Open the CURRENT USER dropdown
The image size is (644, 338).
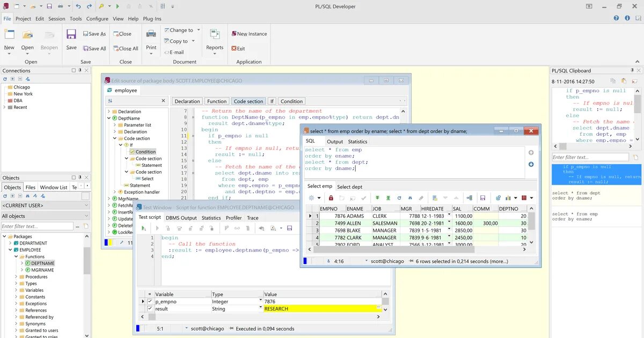pyautogui.click(x=86, y=205)
